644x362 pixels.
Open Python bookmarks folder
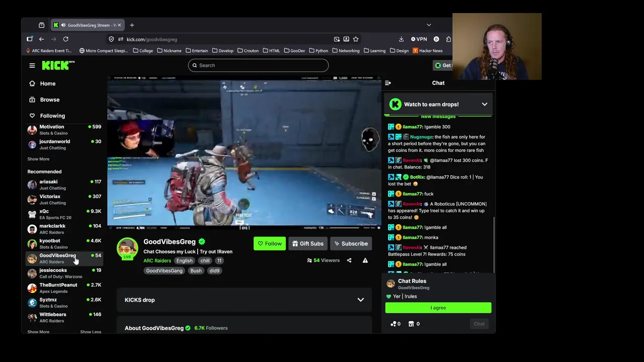pyautogui.click(x=318, y=51)
